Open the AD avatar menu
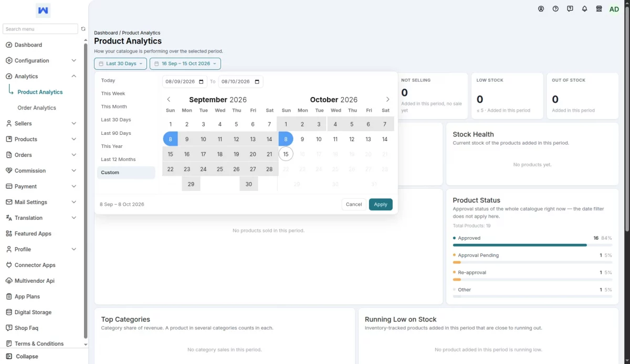 tap(614, 9)
